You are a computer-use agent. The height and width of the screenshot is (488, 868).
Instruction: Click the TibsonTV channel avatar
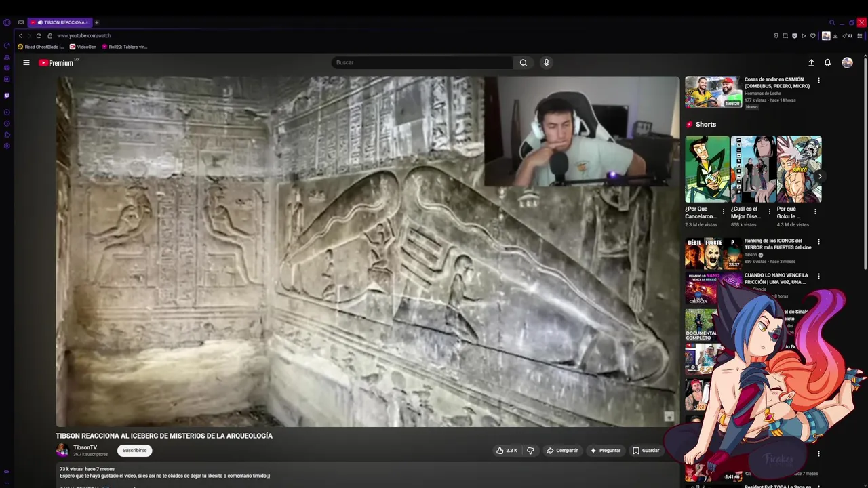point(62,449)
